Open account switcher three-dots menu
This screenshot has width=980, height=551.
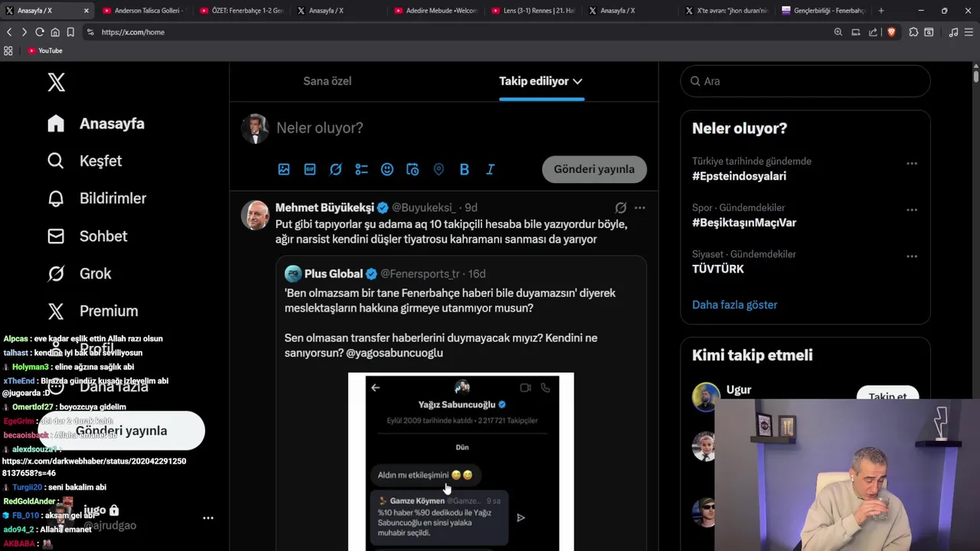pos(207,518)
